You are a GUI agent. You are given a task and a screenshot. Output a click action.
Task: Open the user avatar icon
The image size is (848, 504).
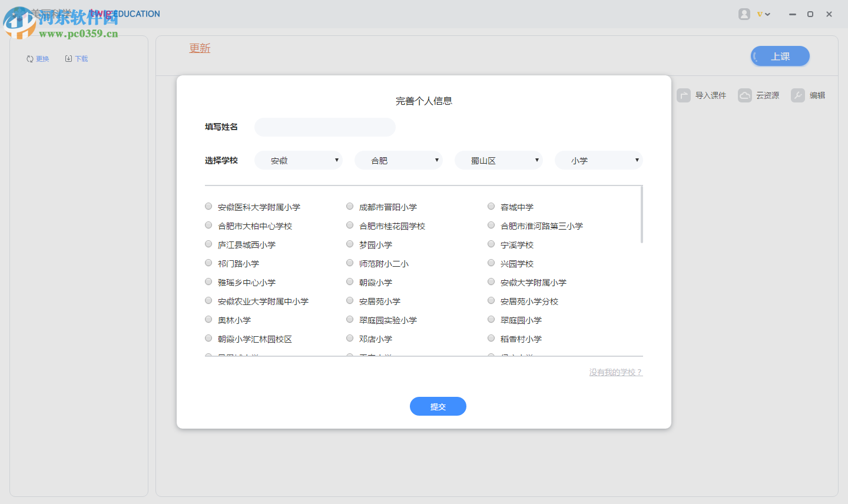744,14
